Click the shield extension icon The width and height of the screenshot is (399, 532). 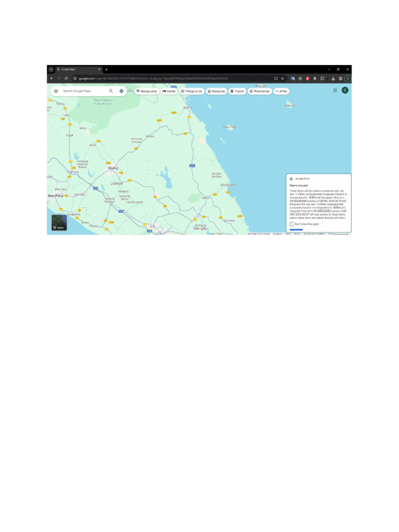[x=315, y=78]
